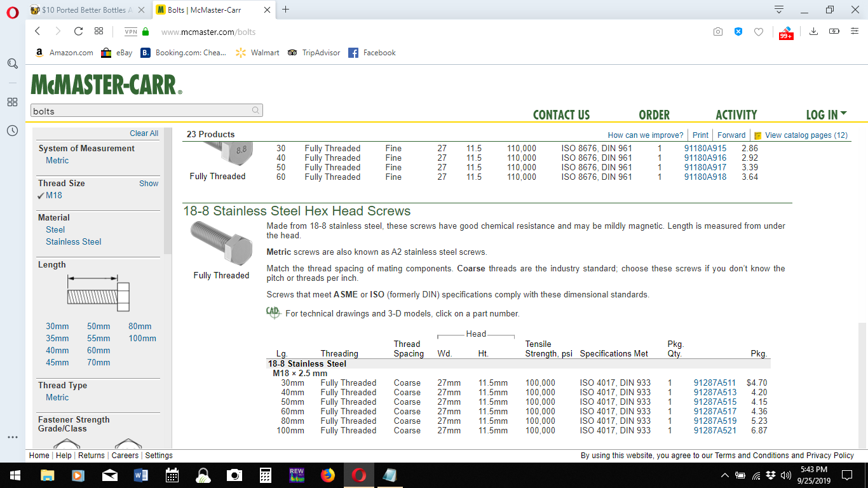Click How can we improve? link
This screenshot has height=488, width=868.
coord(646,135)
